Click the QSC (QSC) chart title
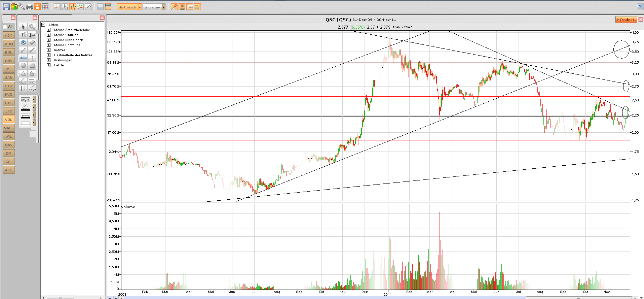 click(x=338, y=20)
